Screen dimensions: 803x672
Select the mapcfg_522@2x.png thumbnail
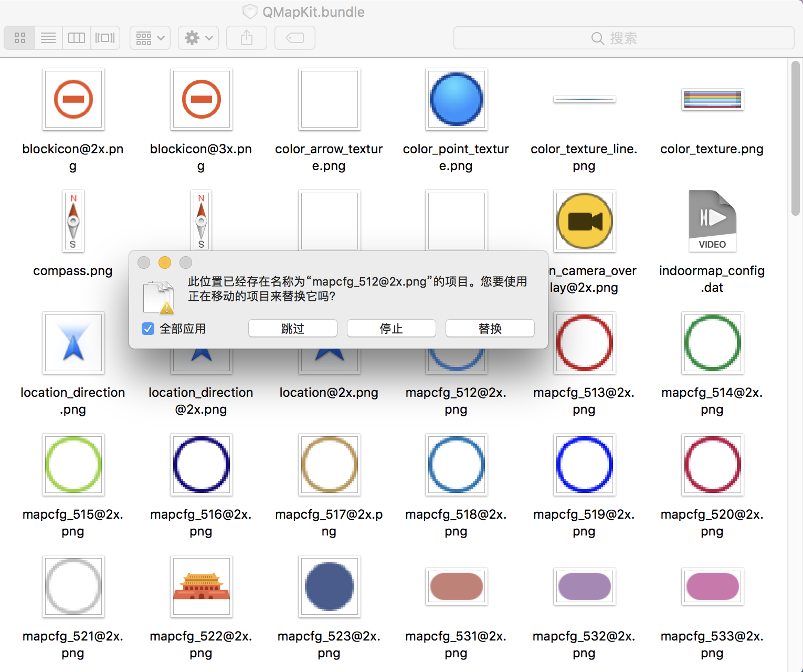(202, 586)
